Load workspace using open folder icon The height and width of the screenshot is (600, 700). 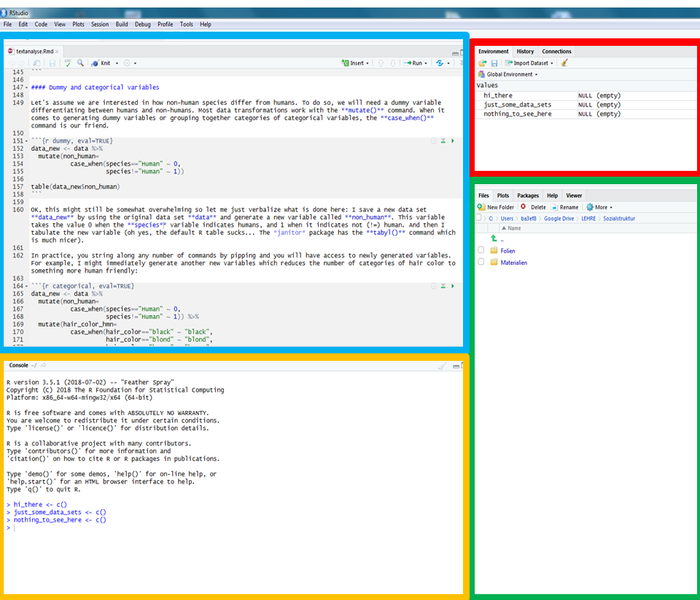point(482,63)
